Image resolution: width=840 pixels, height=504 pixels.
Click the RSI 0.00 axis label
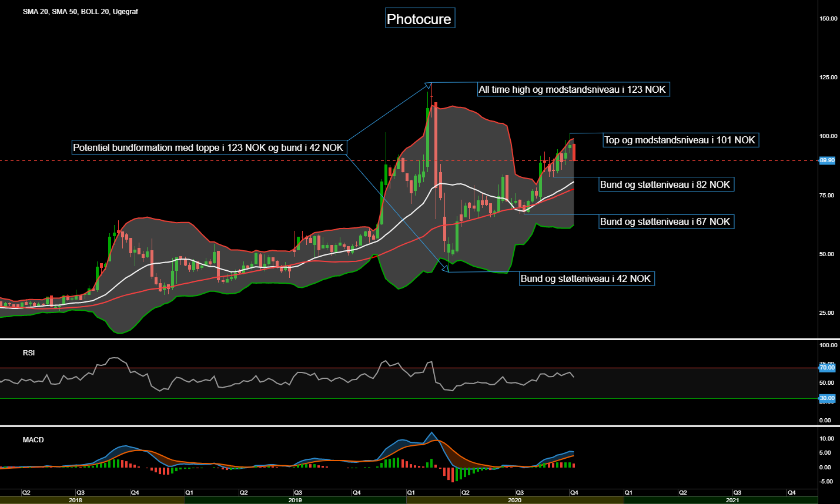(825, 421)
